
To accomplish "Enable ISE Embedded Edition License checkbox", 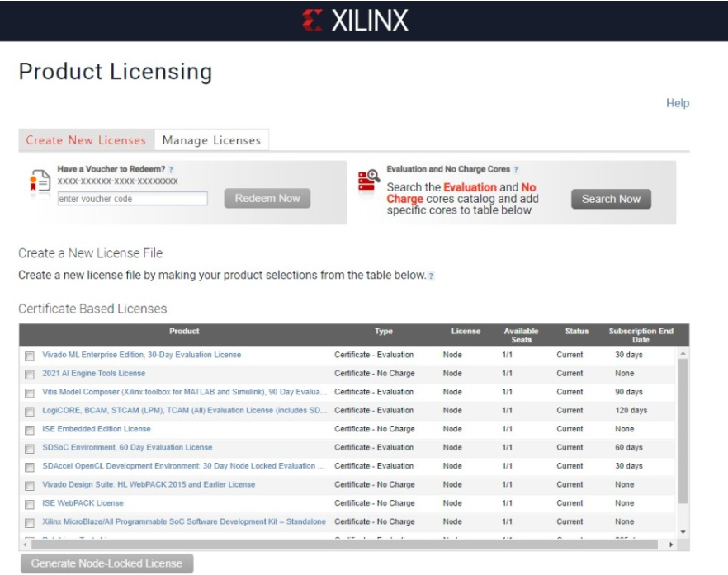I will pos(30,430).
